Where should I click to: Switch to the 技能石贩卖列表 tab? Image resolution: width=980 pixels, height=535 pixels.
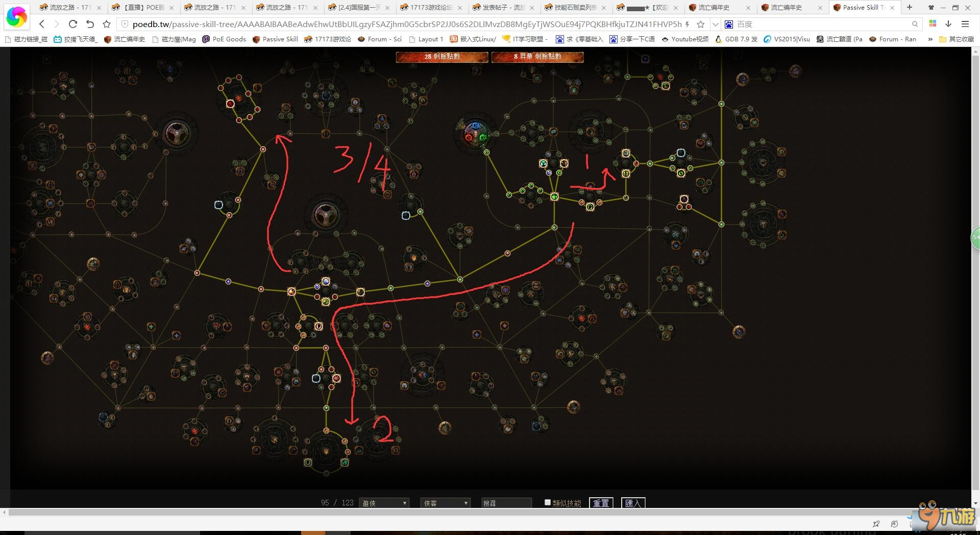[574, 8]
